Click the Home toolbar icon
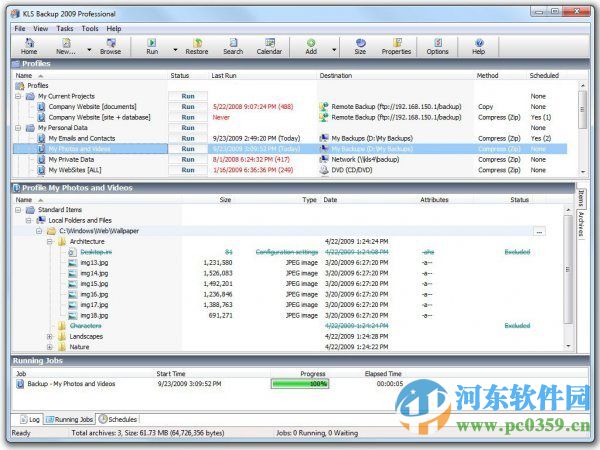Image resolution: width=600 pixels, height=450 pixels. [x=29, y=46]
